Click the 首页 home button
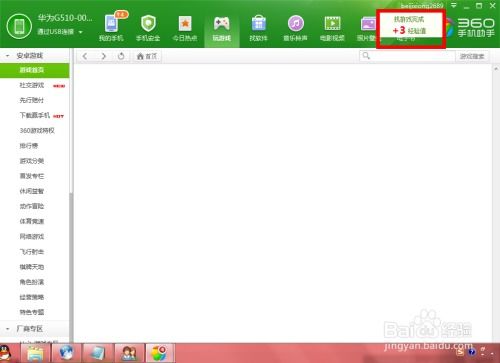Screen dimensions: 500x363 coord(147,56)
